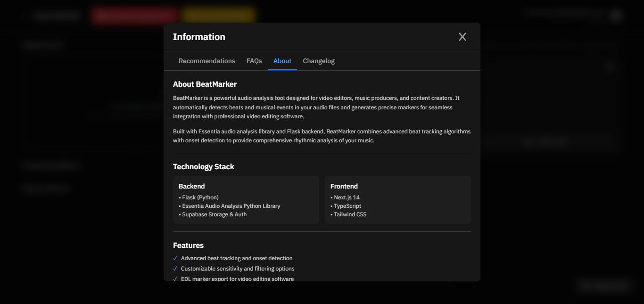The image size is (644, 304).
Task: Switch to the Recommendations tab
Action: click(207, 61)
